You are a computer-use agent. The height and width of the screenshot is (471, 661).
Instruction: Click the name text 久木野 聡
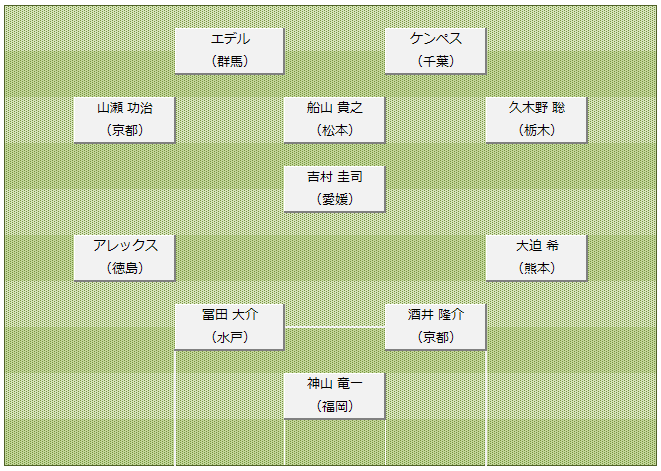click(537, 108)
